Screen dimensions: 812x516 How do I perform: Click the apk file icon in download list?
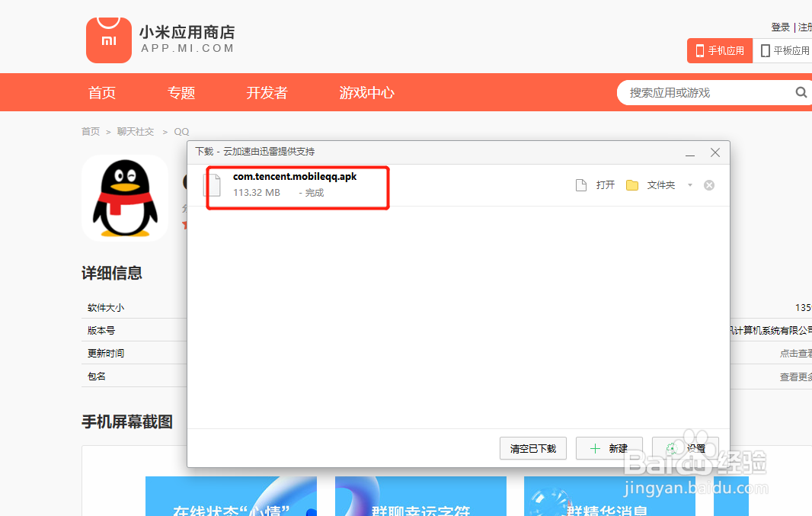(212, 185)
